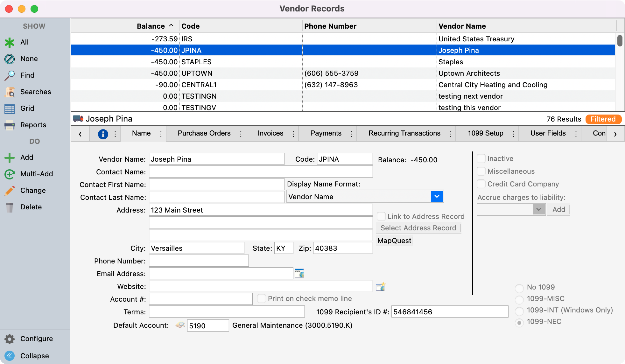Enable the Inactive checkbox
This screenshot has height=364, width=625.
481,158
